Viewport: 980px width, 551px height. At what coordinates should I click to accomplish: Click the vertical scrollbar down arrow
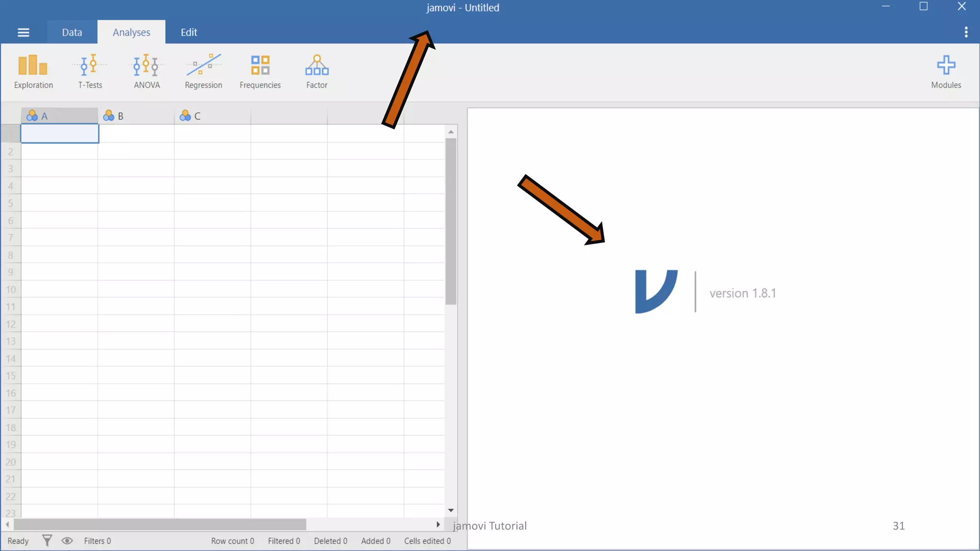[x=451, y=510]
